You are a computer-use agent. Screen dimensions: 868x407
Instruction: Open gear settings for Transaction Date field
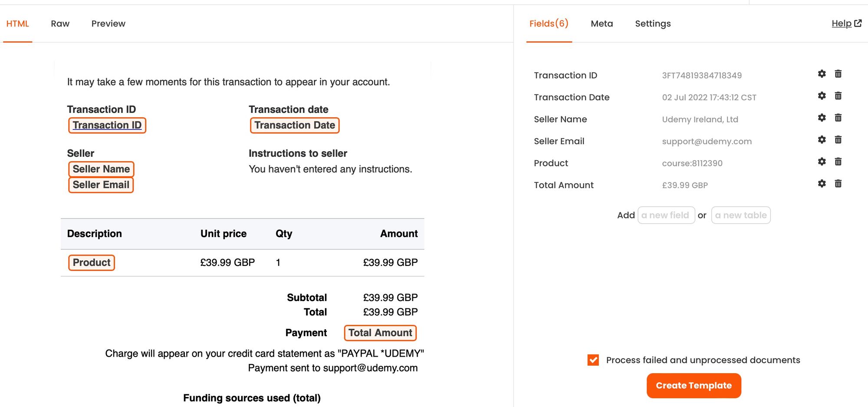[822, 96]
